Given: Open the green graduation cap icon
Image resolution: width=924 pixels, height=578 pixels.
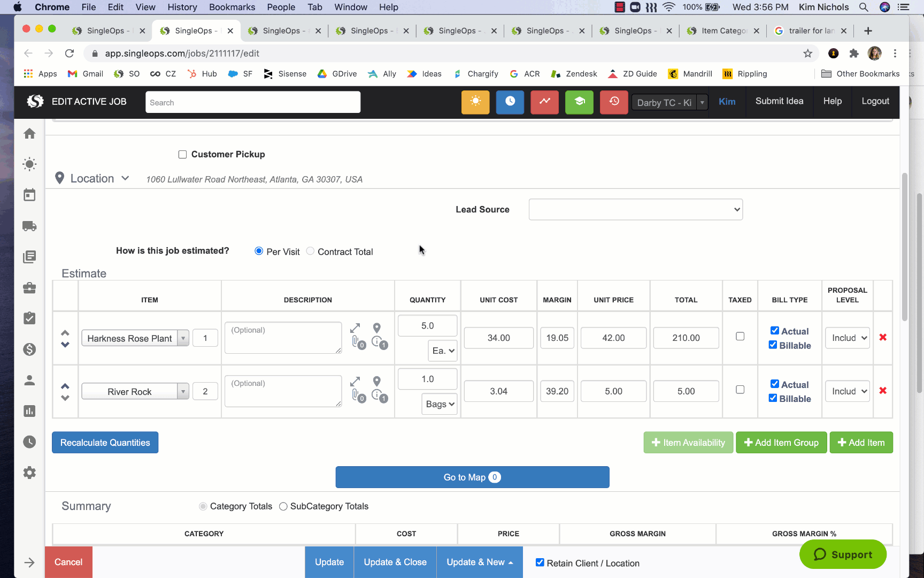Looking at the screenshot, I should tap(579, 102).
